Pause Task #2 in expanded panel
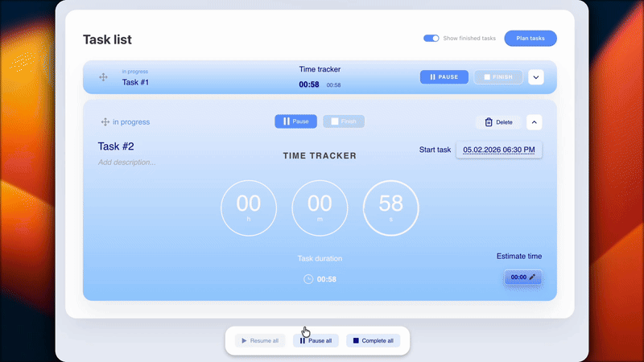Screen dimensions: 644x362 click(295, 121)
